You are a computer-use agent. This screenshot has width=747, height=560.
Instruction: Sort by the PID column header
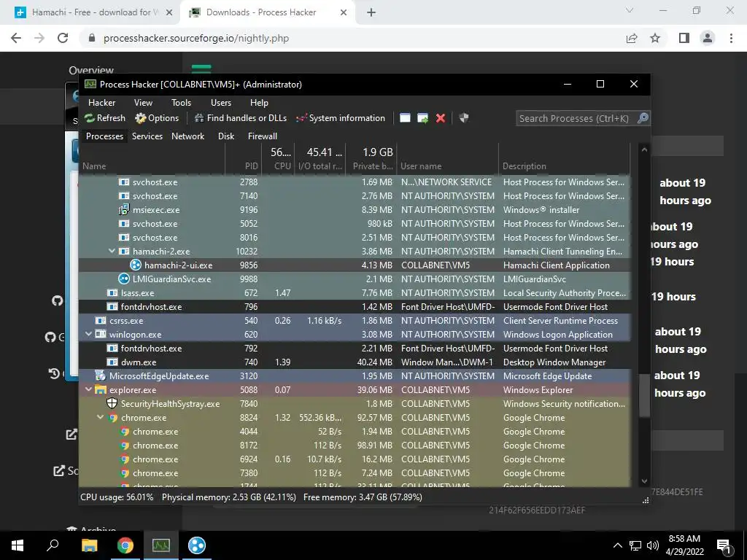243,166
